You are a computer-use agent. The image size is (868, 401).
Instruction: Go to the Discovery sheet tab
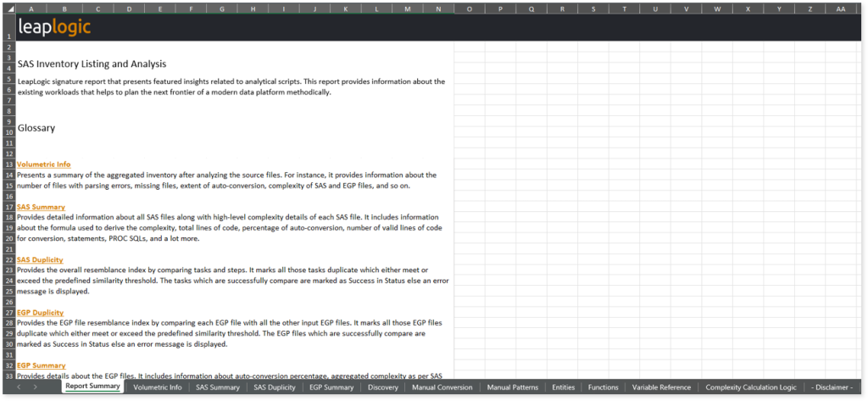click(x=383, y=387)
